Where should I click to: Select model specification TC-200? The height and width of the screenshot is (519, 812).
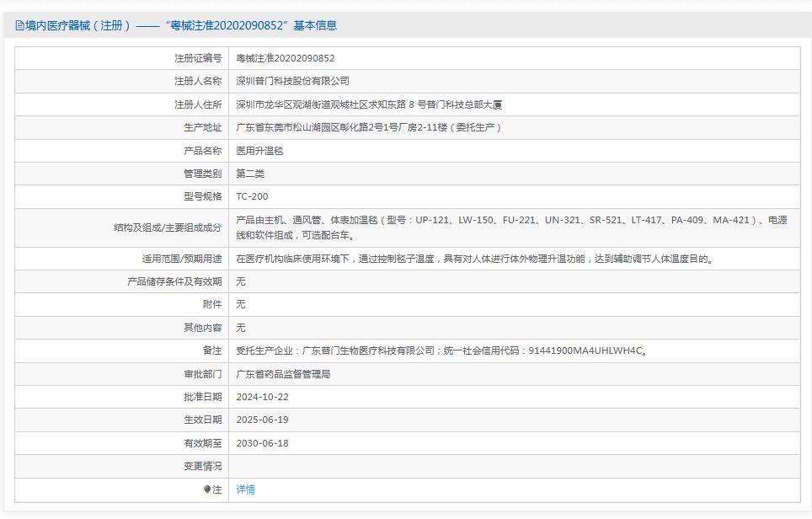[x=252, y=196]
